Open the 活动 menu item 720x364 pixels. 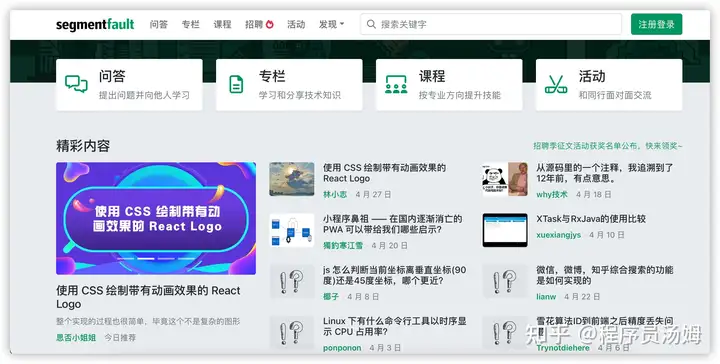tap(296, 24)
